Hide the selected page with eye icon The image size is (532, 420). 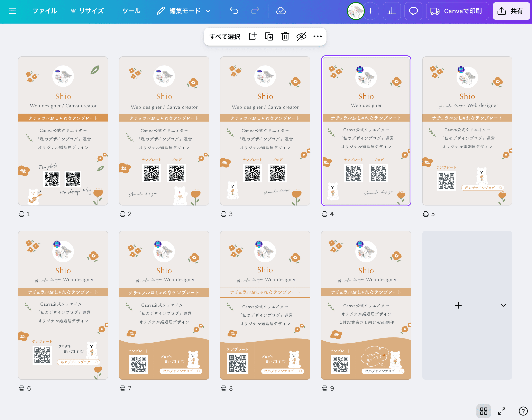point(301,36)
